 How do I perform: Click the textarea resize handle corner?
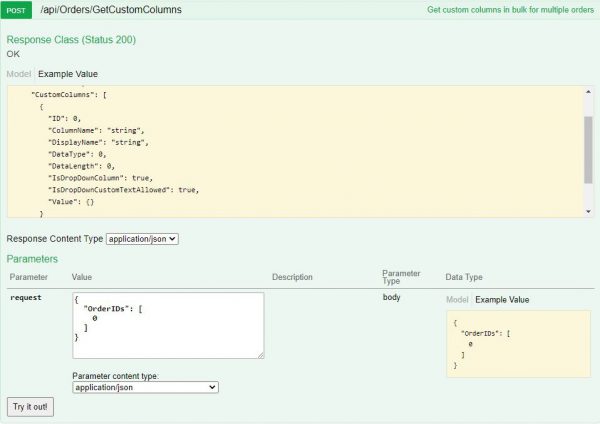pos(261,356)
